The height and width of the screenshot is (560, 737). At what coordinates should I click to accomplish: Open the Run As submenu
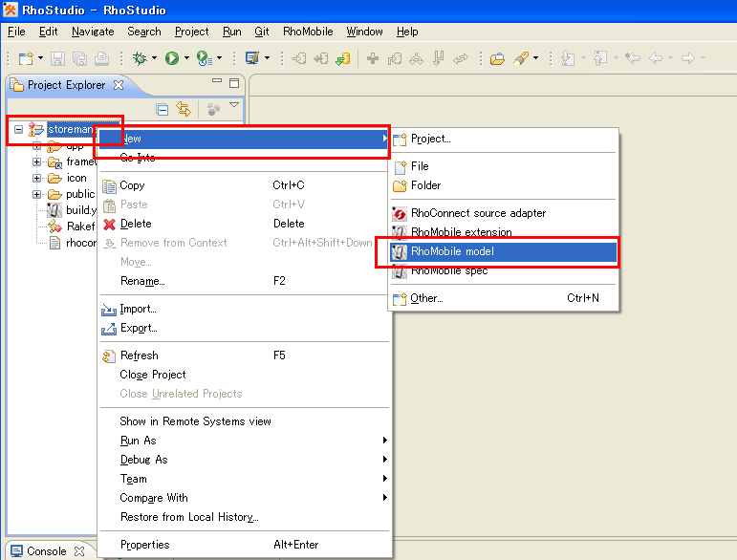pos(245,441)
